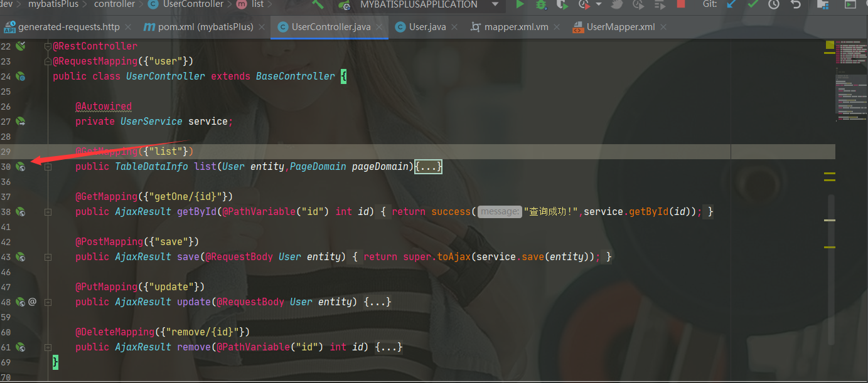Screen dimensions: 868x383
Task: Click the REST endpoint gutter icon beside line 30
Action: tap(21, 167)
